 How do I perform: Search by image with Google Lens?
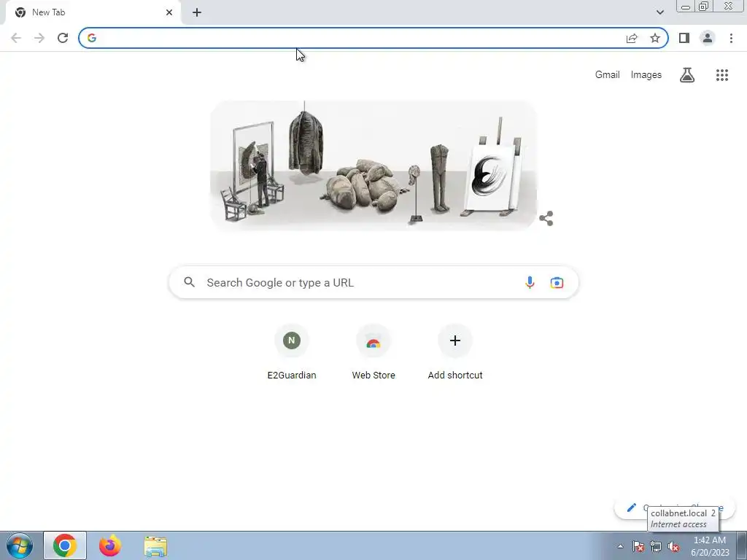557,282
